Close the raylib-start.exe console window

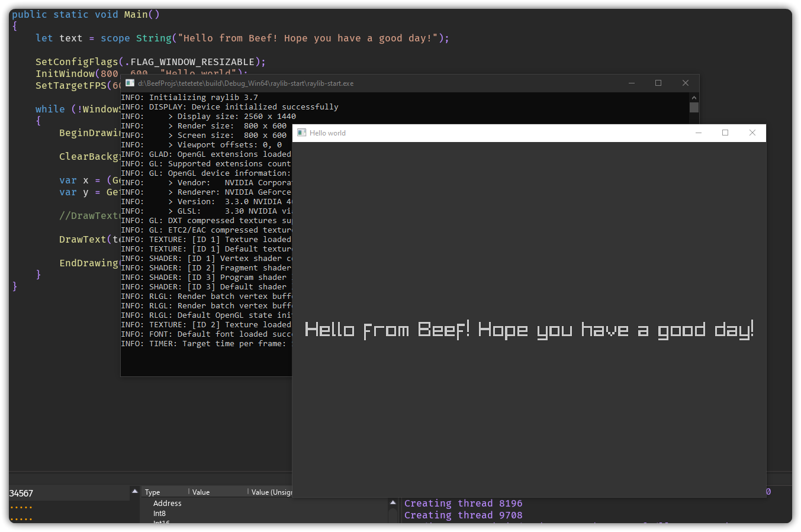point(686,83)
